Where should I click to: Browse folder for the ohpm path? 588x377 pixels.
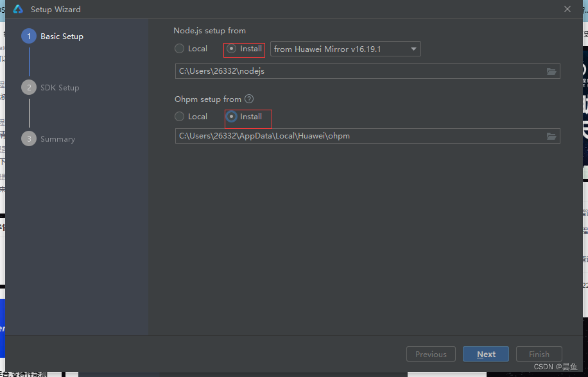[551, 137]
